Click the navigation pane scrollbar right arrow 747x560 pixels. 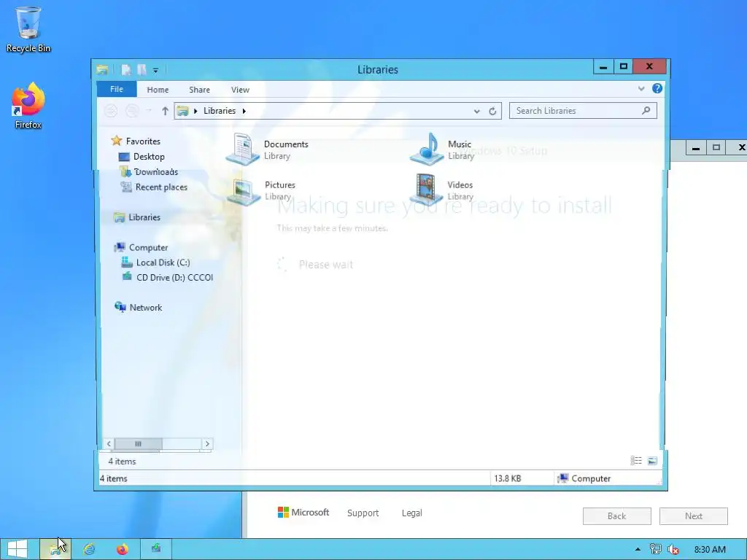pyautogui.click(x=207, y=444)
